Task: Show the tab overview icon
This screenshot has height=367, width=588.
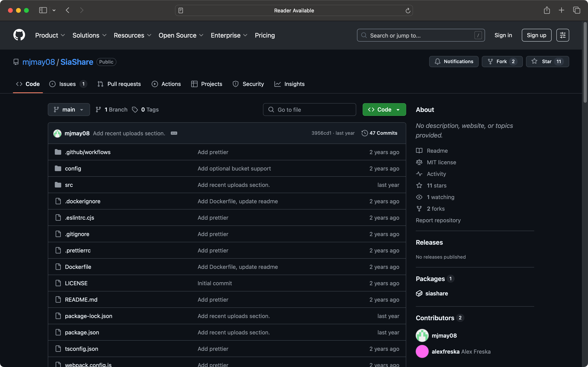Action: pos(577,10)
